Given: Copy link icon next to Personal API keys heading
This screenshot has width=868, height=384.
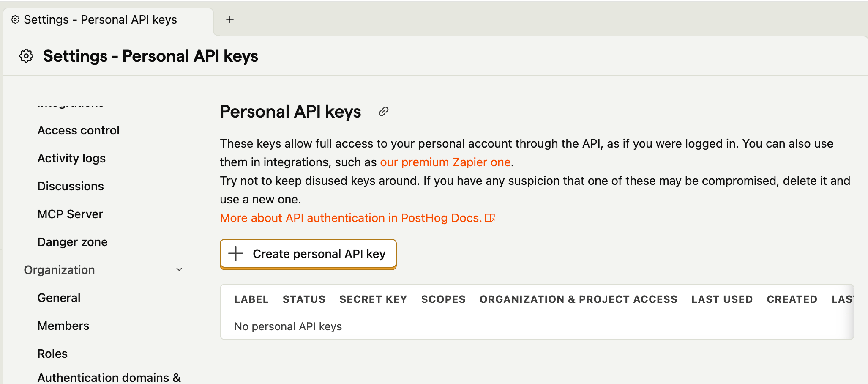Looking at the screenshot, I should point(383,111).
